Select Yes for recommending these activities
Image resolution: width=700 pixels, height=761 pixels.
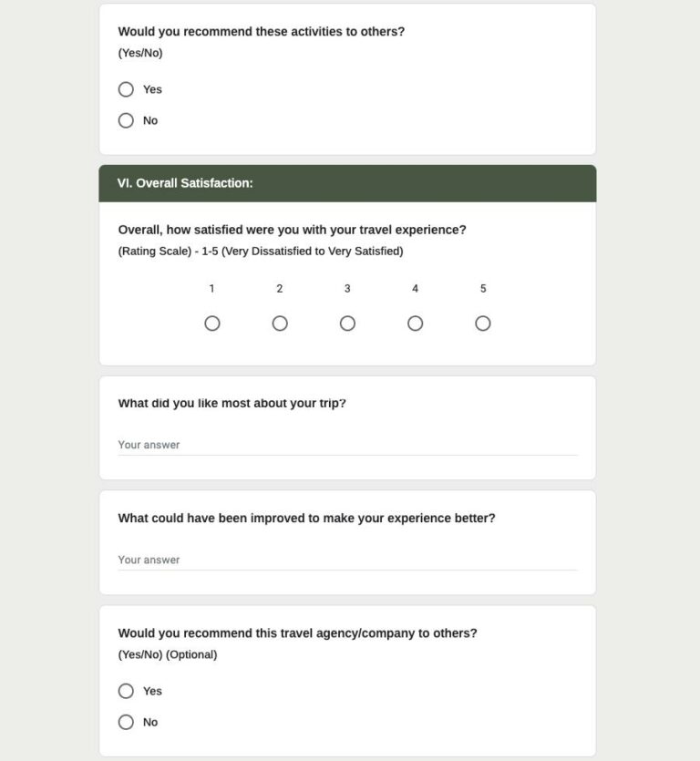click(126, 89)
